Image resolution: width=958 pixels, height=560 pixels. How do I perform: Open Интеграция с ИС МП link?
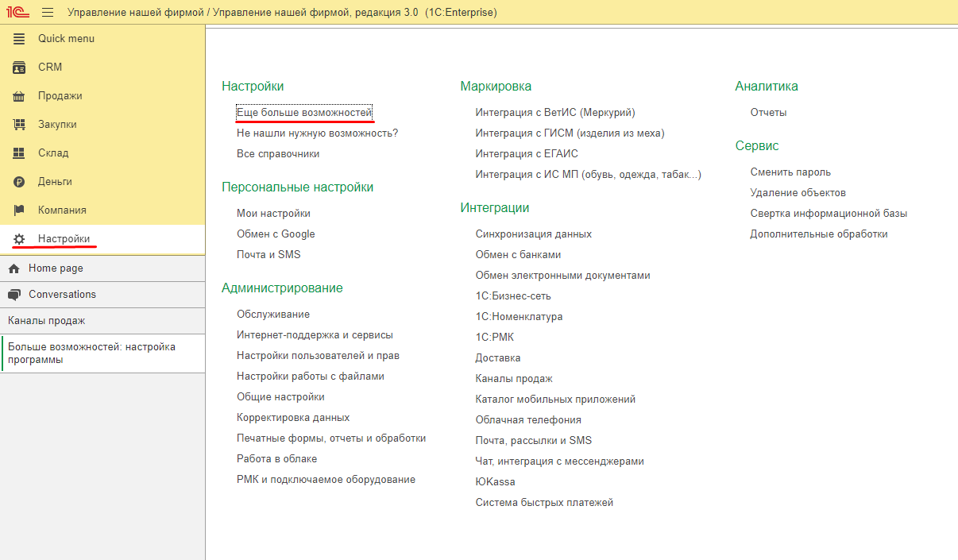(589, 175)
